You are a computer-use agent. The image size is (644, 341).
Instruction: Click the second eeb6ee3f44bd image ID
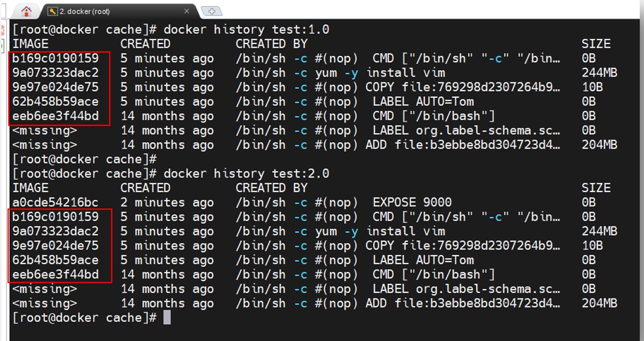(x=56, y=274)
